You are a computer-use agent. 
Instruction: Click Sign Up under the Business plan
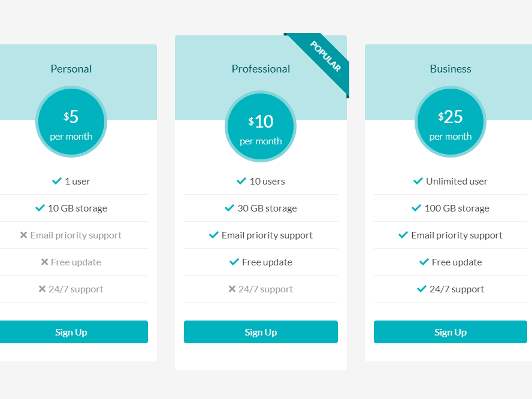450,332
